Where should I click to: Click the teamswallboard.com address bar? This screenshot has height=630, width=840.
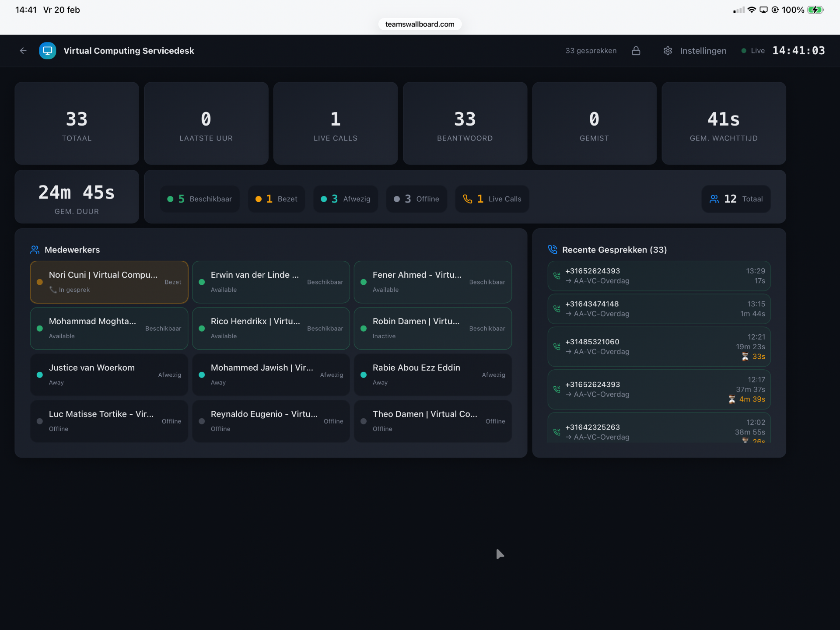[420, 24]
